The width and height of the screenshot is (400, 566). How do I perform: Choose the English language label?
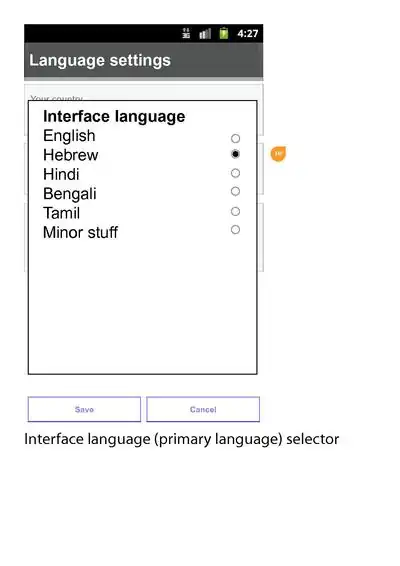[x=69, y=136]
